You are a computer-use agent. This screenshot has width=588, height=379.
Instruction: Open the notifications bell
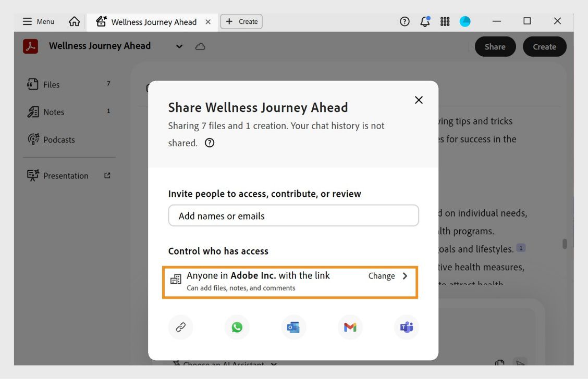click(x=425, y=21)
